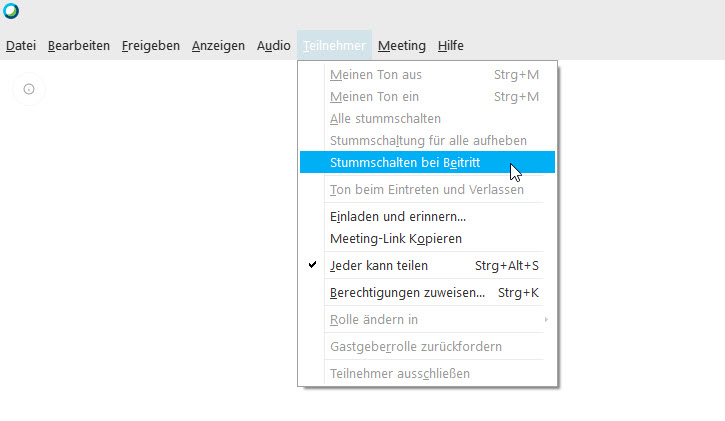Open the Audio menu
This screenshot has height=421, width=725.
pyautogui.click(x=273, y=45)
